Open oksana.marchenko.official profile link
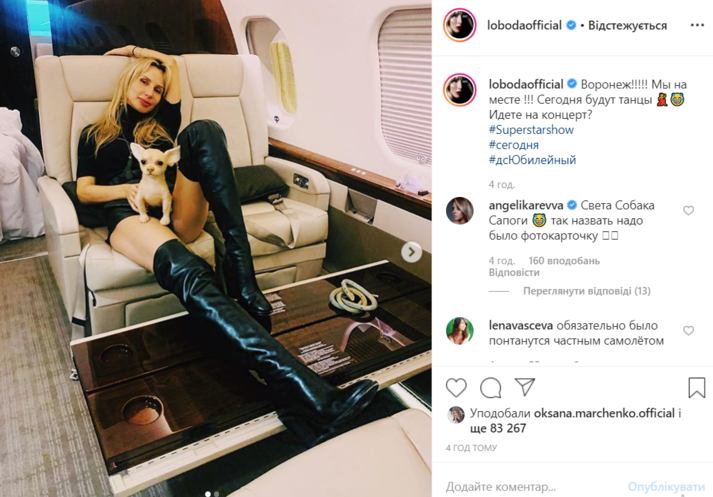The width and height of the screenshot is (713, 497). pos(604,413)
